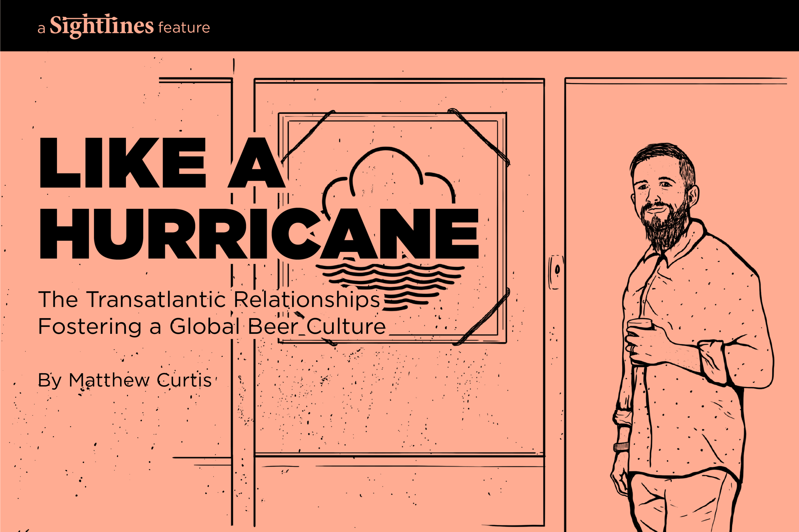Click the word 'feature' in the header
Screen dimensions: 799x532
tap(184, 28)
